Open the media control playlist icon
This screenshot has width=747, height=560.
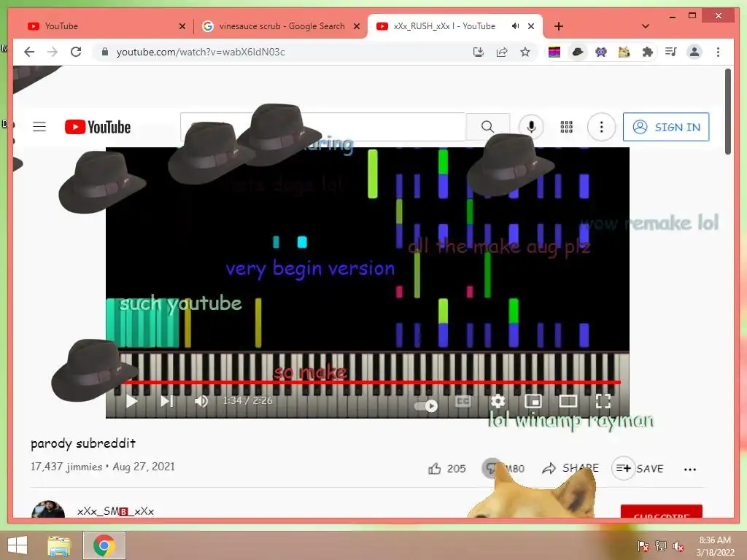pos(671,52)
